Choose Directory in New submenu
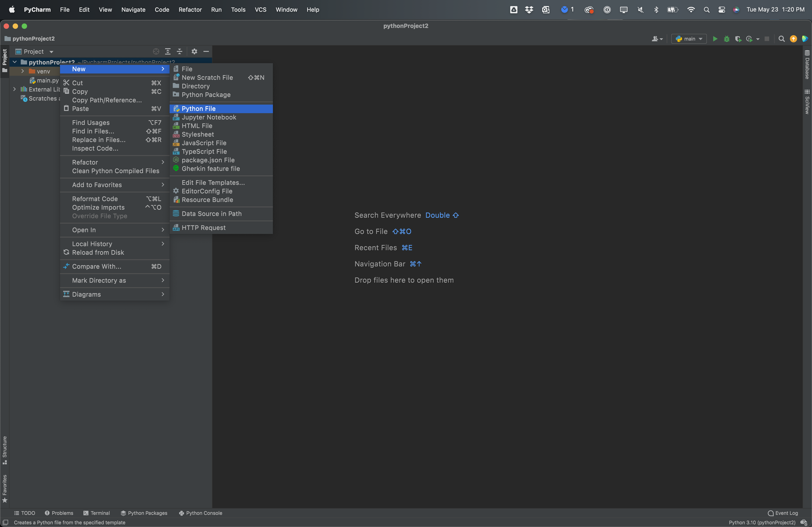The height and width of the screenshot is (527, 812). pos(221,86)
